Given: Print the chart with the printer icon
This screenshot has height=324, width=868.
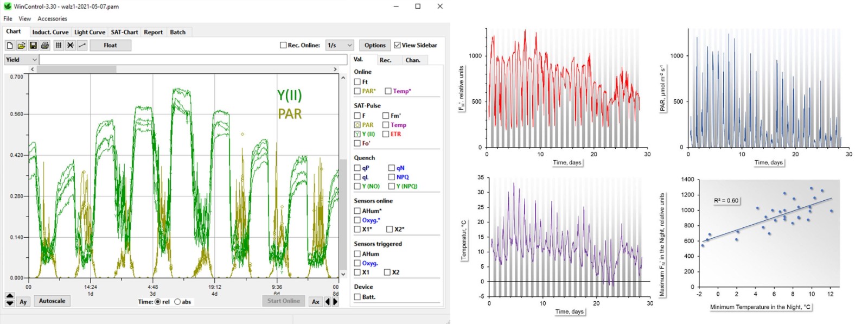Looking at the screenshot, I should 44,46.
